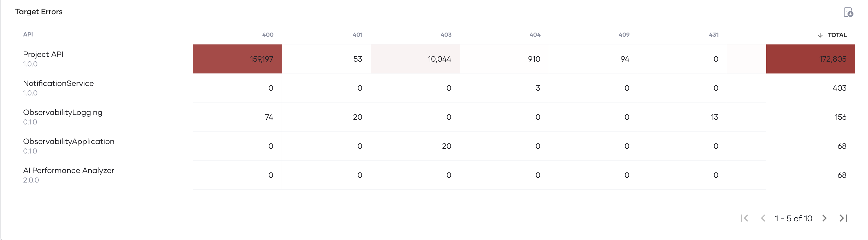868x240 pixels.
Task: Click the red 172,805 total cell
Action: [x=811, y=59]
